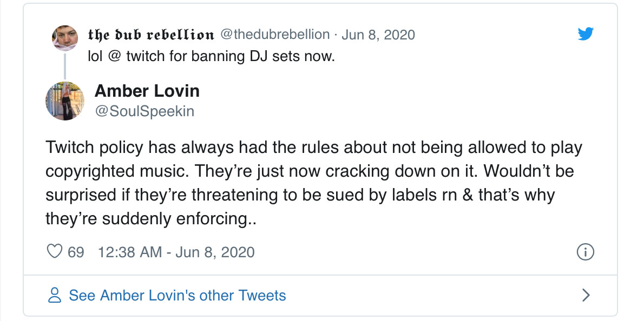
Task: Open the tweet info circle icon
Action: click(x=586, y=252)
